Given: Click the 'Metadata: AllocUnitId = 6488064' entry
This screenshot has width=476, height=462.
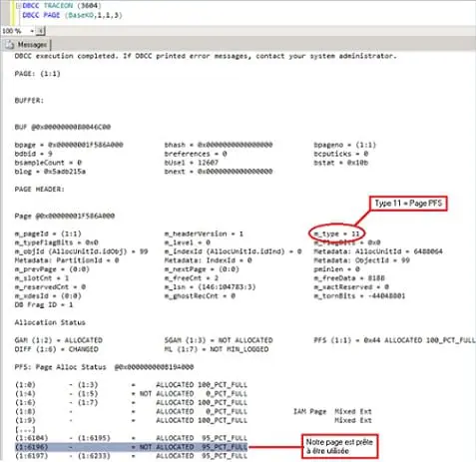Looking at the screenshot, I should coord(378,251).
